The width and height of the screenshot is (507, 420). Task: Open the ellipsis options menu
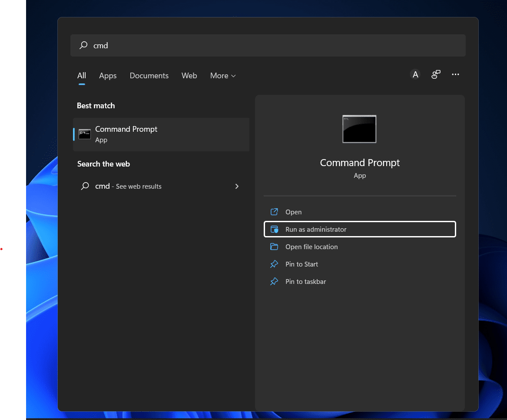pyautogui.click(x=455, y=74)
